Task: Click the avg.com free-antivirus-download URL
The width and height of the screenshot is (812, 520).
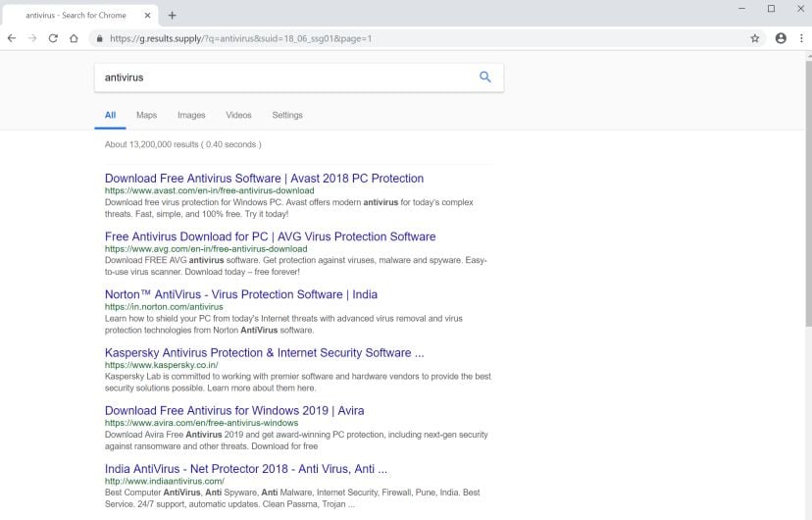Action: pyautogui.click(x=206, y=248)
